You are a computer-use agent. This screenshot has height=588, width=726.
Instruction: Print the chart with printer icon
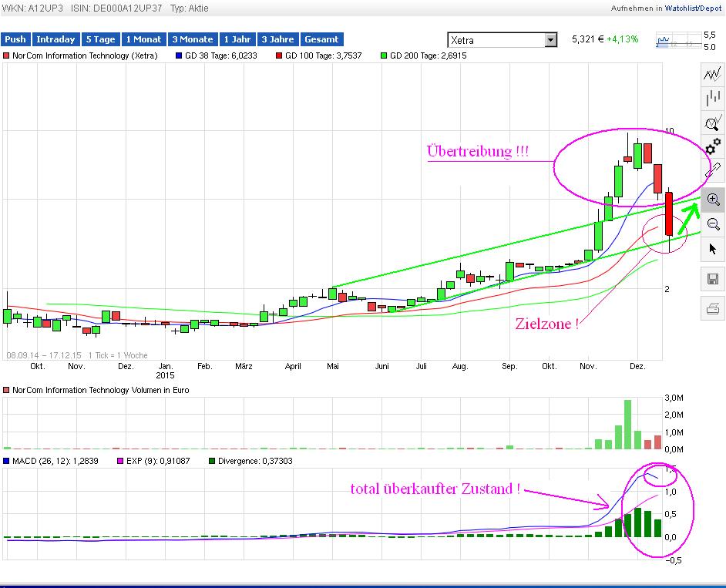click(713, 308)
